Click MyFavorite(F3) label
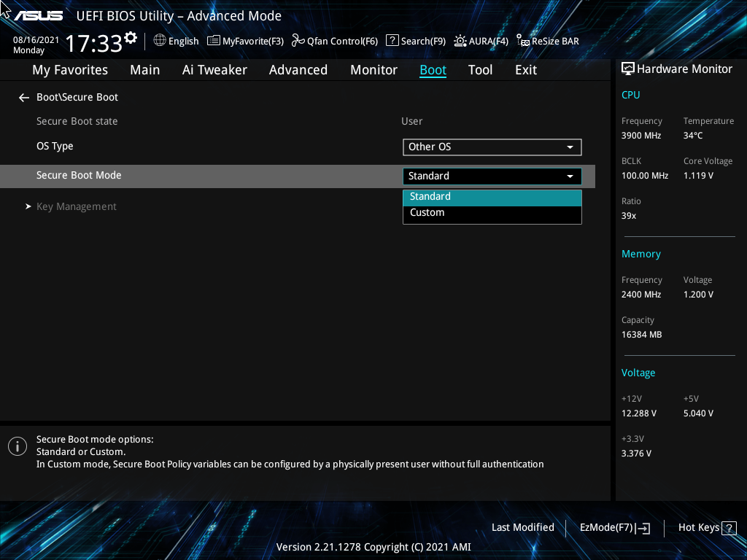The width and height of the screenshot is (747, 560). click(253, 42)
